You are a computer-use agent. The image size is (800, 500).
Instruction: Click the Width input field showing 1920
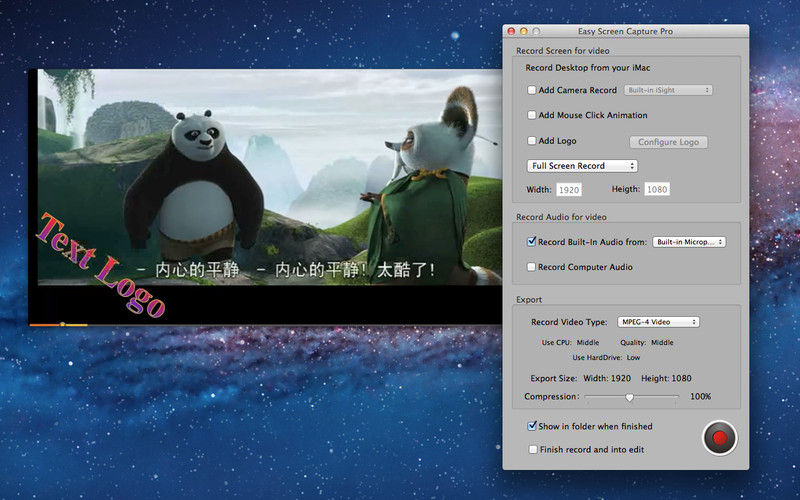(569, 190)
